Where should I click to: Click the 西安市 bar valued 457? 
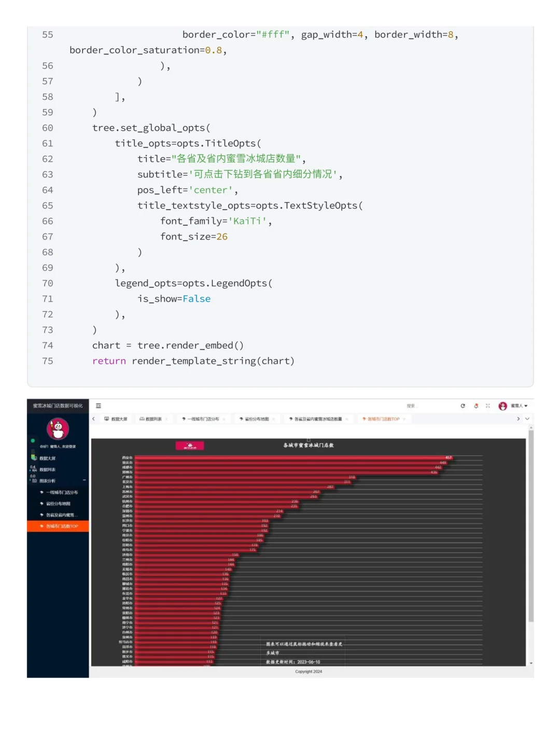click(293, 458)
